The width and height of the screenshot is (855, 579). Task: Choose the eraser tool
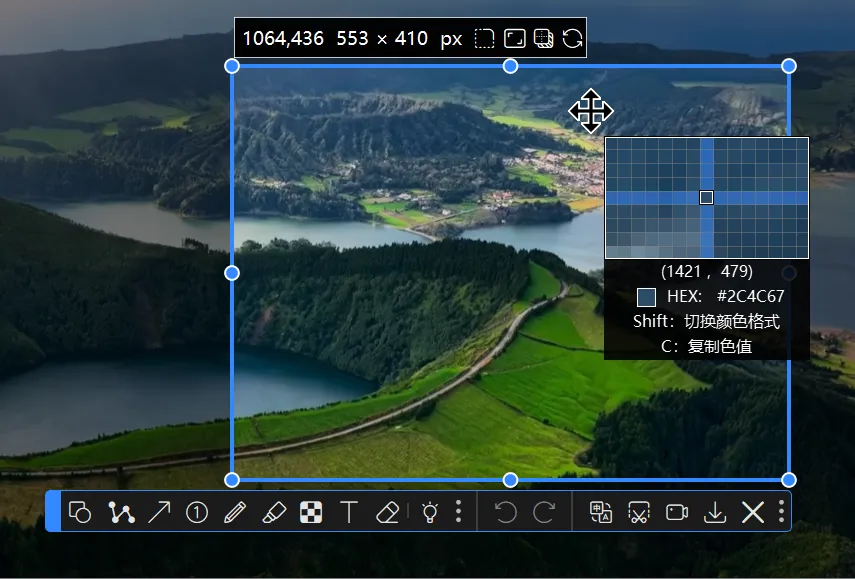pyautogui.click(x=387, y=512)
